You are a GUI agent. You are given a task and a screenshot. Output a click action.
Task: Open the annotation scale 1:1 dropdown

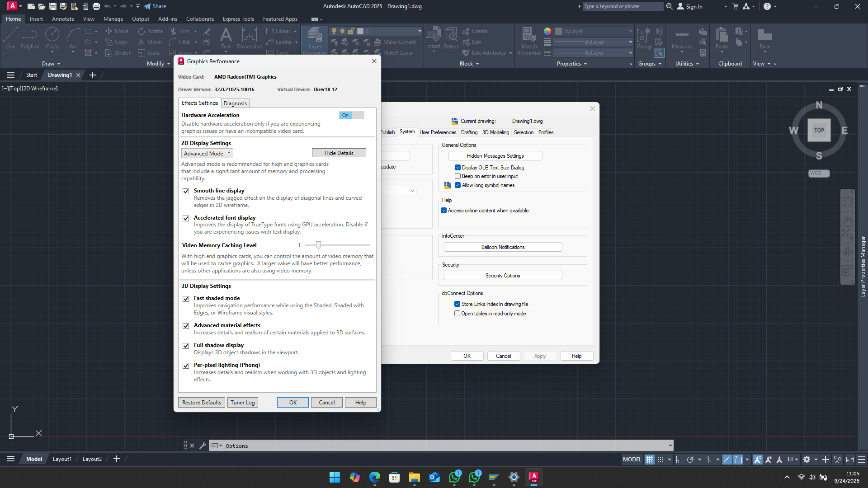[x=793, y=460]
